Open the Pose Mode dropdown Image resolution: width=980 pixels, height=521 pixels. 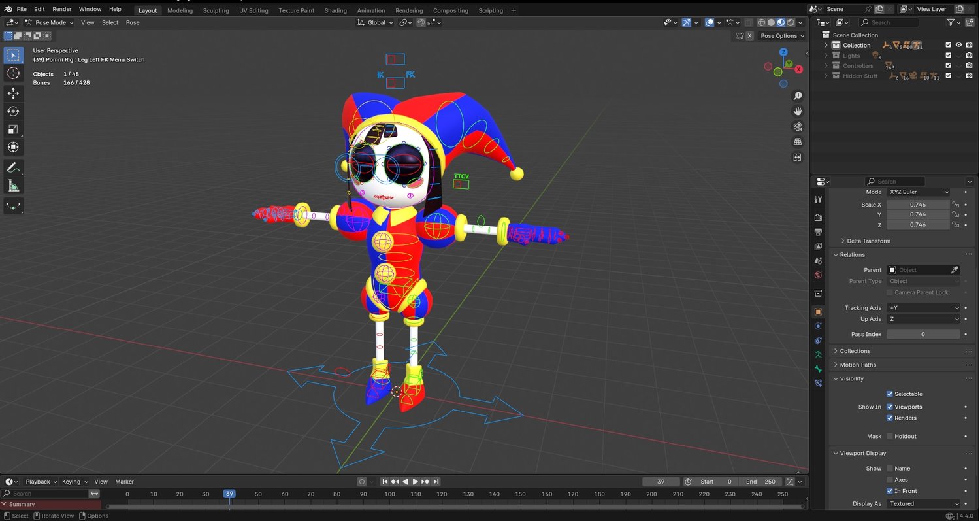pos(50,22)
